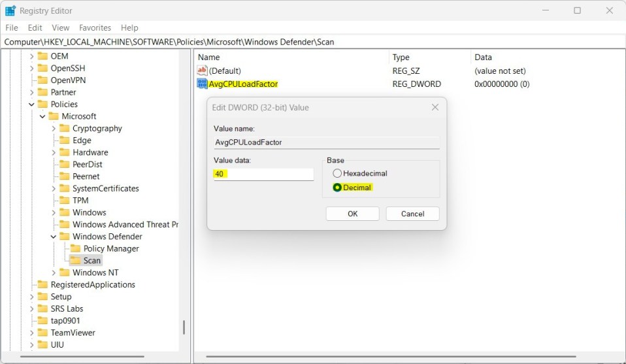Click the Value data input field
This screenshot has width=626, height=364.
pos(263,174)
